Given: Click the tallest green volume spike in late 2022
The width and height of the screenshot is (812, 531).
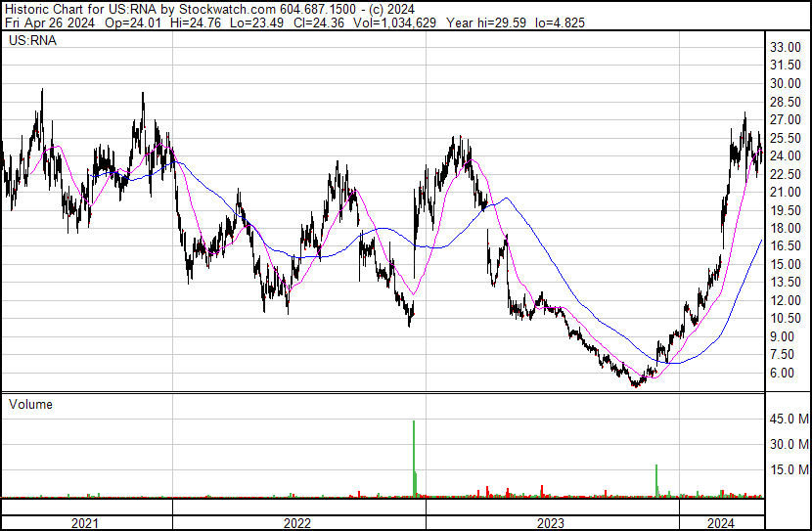Looking at the screenshot, I should pos(414,459).
